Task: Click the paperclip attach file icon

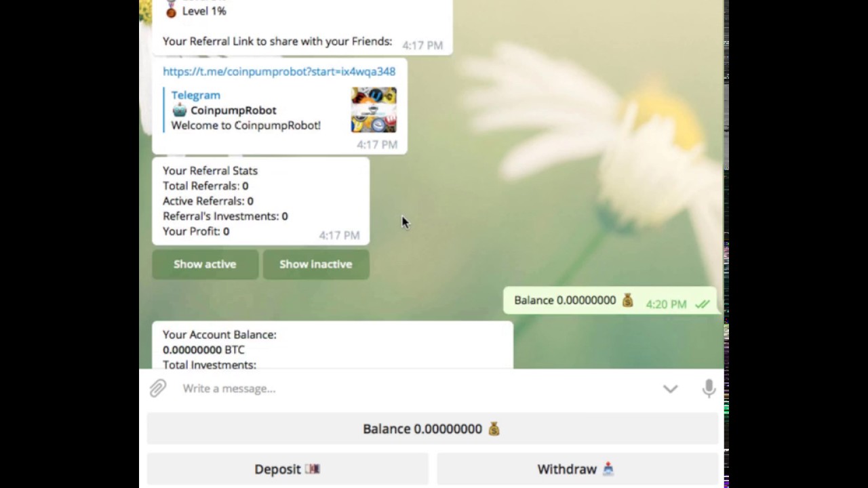Action: pyautogui.click(x=158, y=388)
